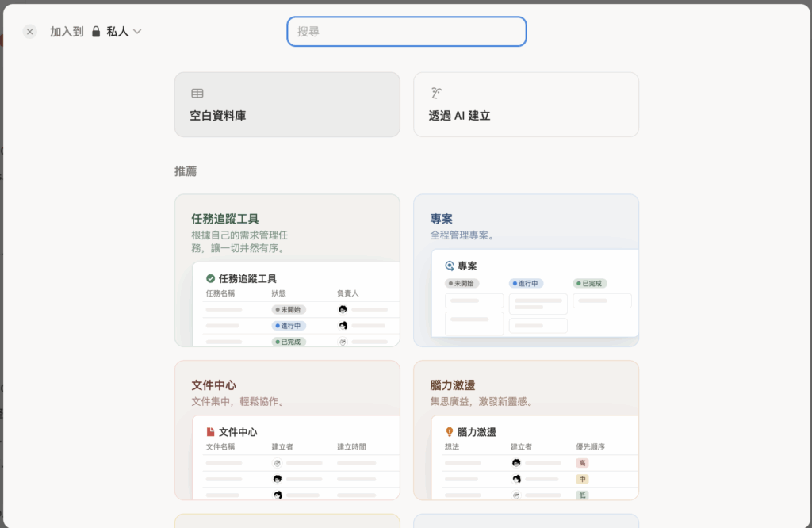Screen dimensions: 812x528
Task: Click the AI sparkle icon on 透過 AI 建立
Action: [x=436, y=93]
